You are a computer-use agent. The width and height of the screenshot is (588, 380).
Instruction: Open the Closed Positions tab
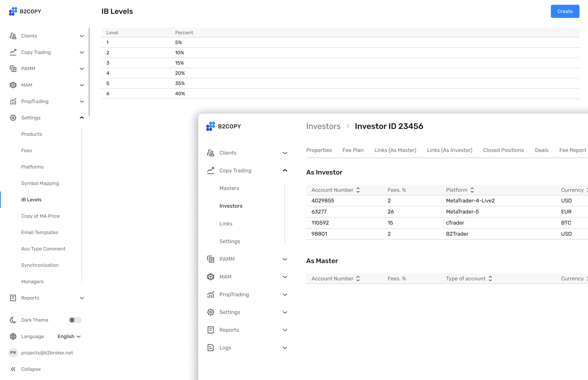click(x=503, y=150)
